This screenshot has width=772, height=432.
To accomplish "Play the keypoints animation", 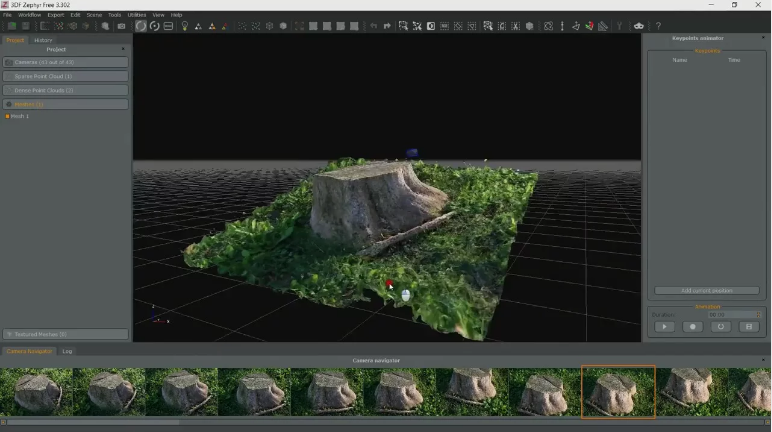I will pyautogui.click(x=664, y=327).
